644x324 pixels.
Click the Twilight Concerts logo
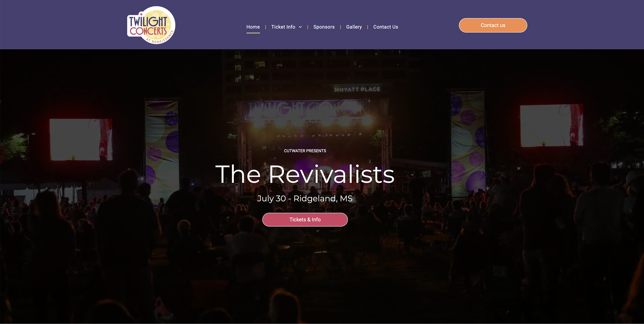151,25
